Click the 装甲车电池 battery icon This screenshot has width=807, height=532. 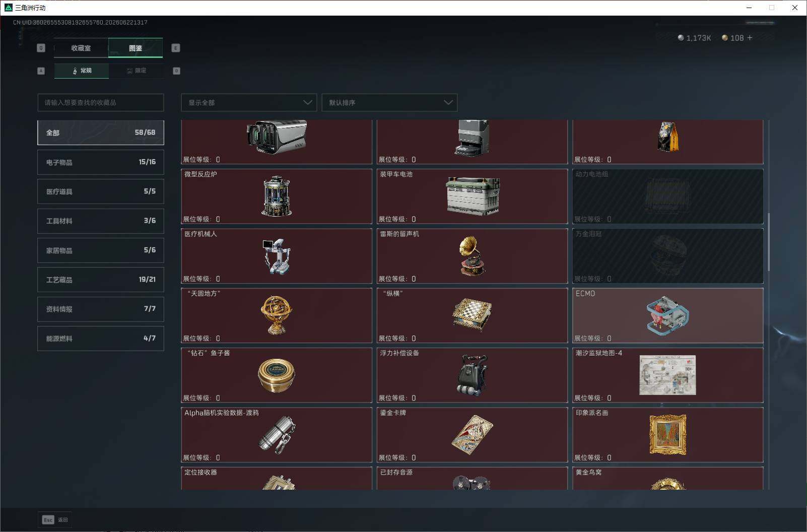(x=473, y=196)
